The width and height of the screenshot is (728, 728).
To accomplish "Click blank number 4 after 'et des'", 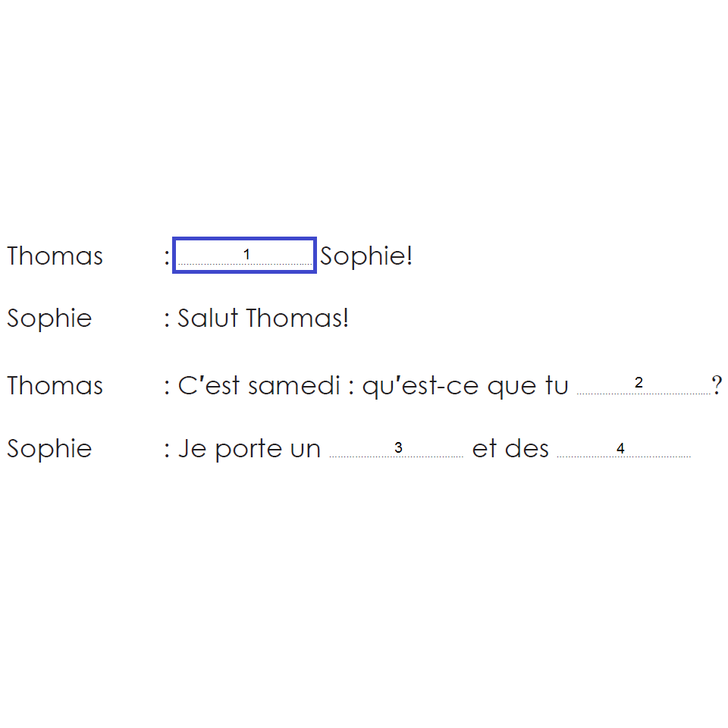I will click(x=623, y=448).
